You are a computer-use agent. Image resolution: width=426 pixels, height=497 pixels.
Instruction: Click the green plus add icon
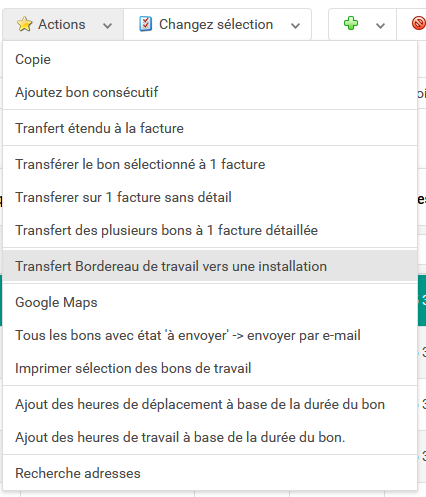[351, 23]
